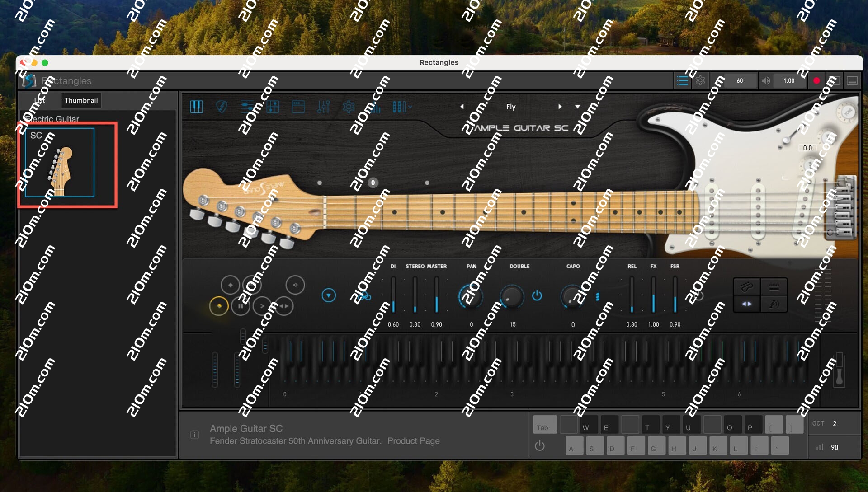Open the mixer sliders icon
Viewport: 868px width, 492px height.
point(323,107)
